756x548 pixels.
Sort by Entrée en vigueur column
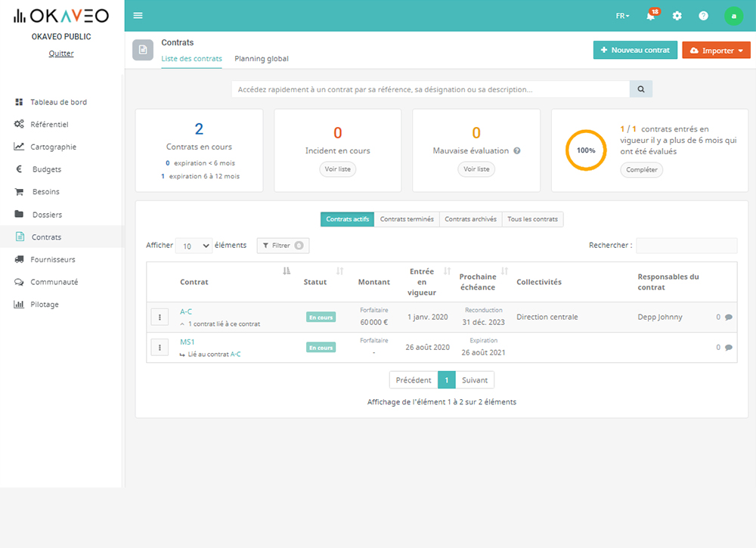447,271
